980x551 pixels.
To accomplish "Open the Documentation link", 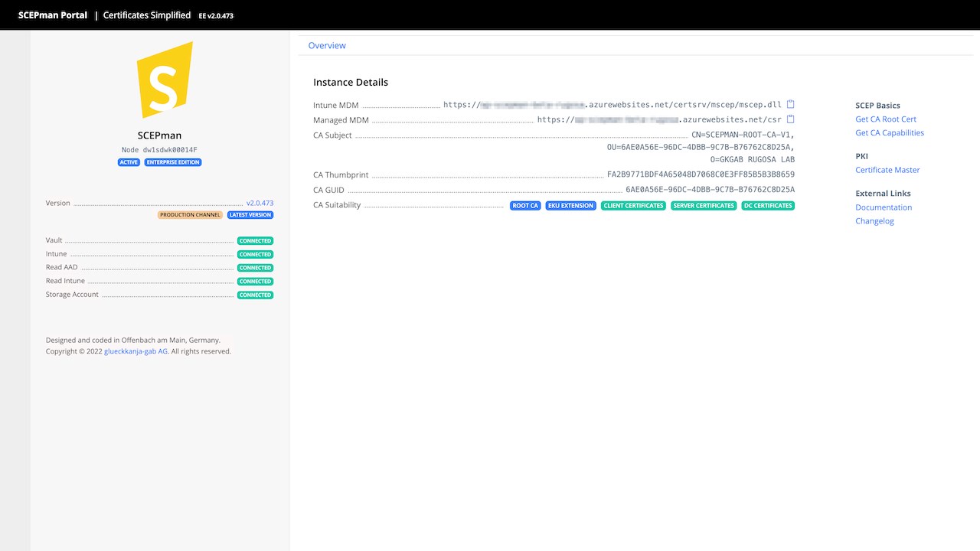I will [x=884, y=207].
